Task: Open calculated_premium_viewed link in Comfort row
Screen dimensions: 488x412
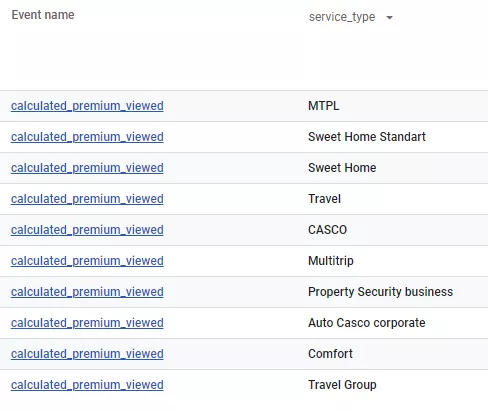Action: click(x=87, y=354)
